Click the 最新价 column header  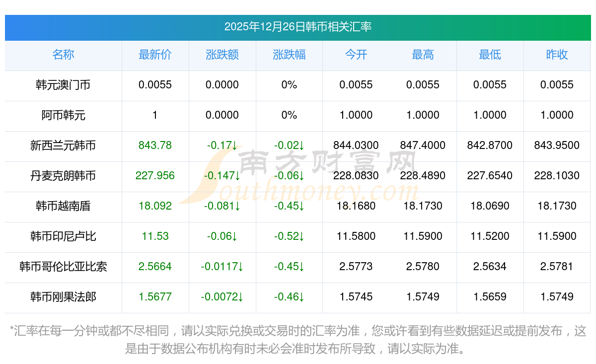[x=155, y=55]
